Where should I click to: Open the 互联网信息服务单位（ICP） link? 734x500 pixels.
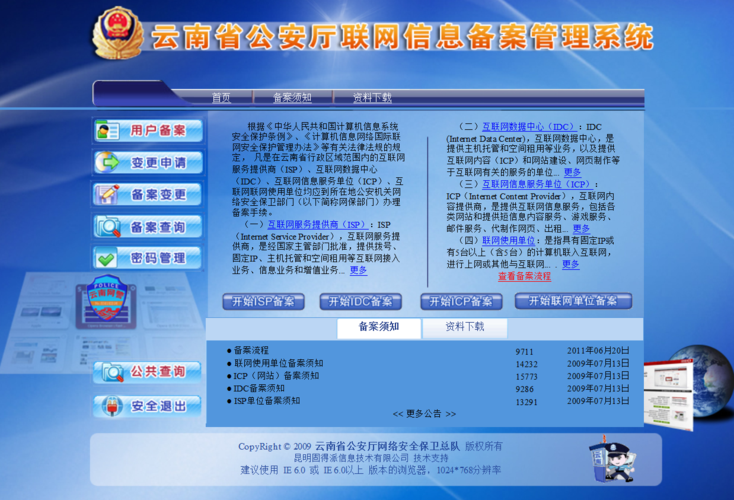pos(537,184)
